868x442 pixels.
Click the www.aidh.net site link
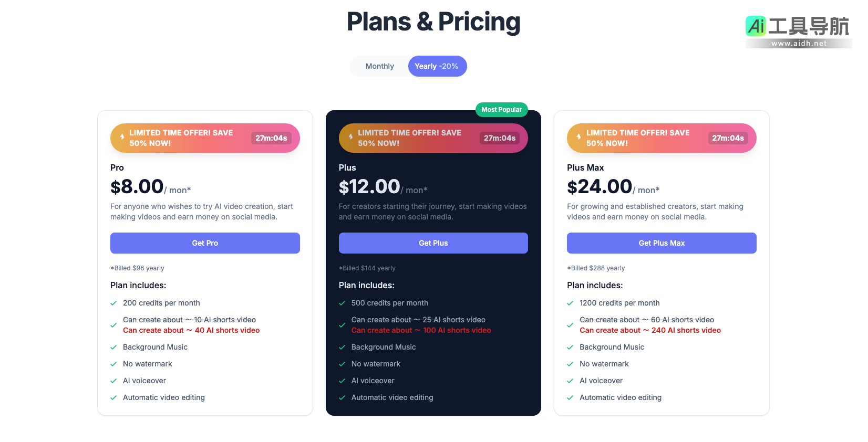tap(799, 44)
